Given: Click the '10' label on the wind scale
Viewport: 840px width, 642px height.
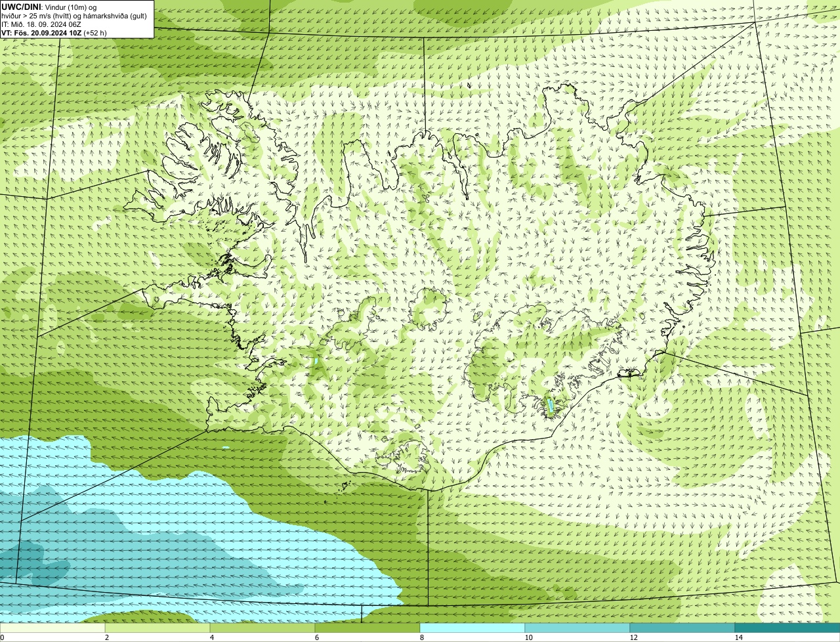Looking at the screenshot, I should [528, 637].
